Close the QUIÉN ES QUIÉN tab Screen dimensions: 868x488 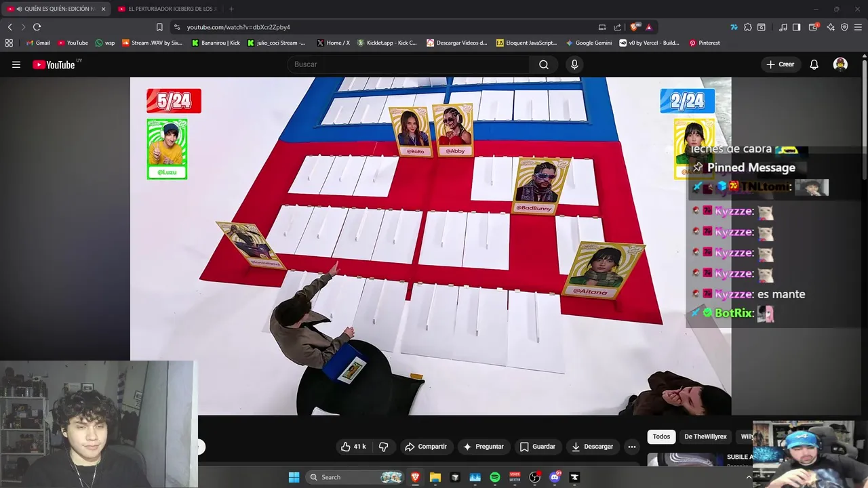click(103, 9)
